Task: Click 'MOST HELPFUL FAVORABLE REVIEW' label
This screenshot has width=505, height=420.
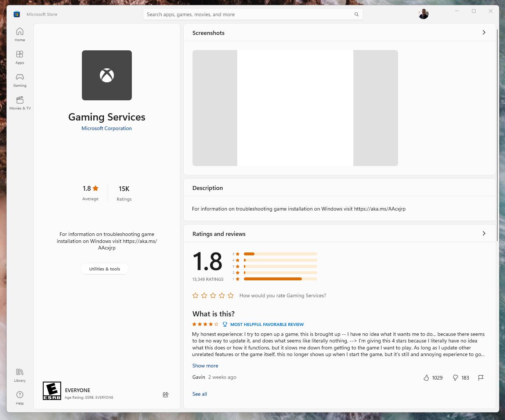Action: [x=267, y=324]
